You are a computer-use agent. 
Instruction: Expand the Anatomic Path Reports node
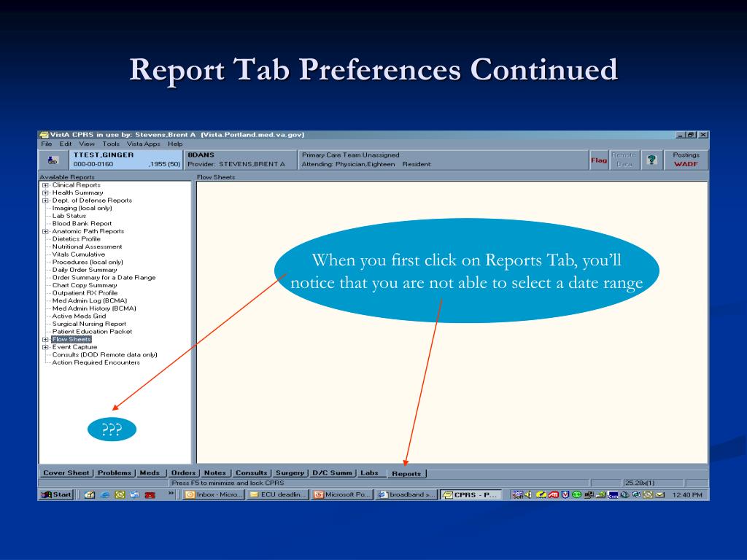click(45, 231)
